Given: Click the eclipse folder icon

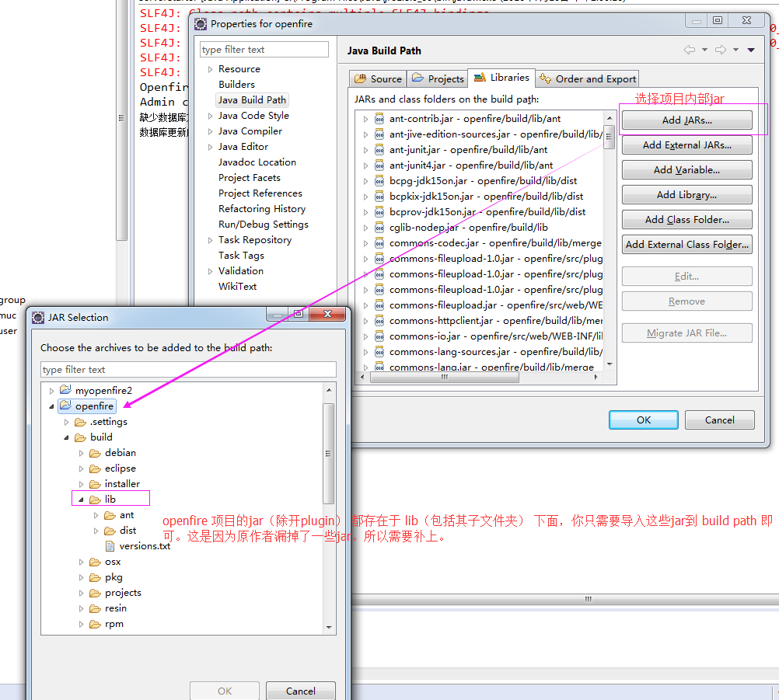Looking at the screenshot, I should (x=95, y=468).
